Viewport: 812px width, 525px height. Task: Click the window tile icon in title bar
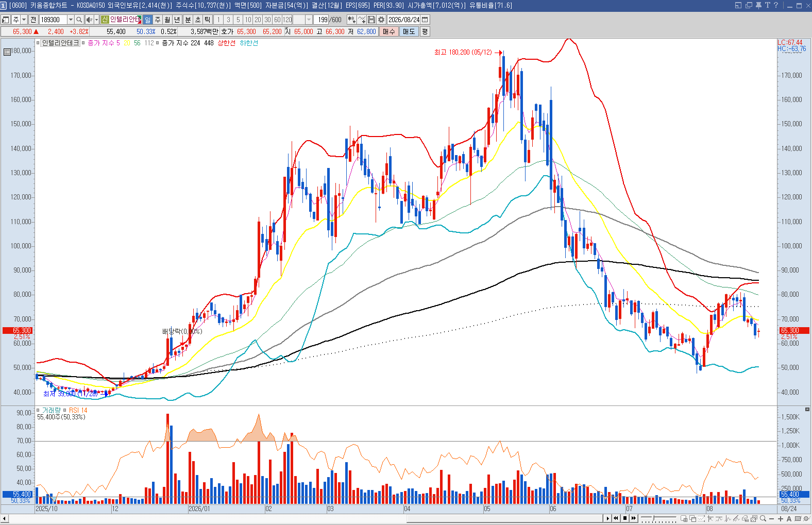coord(738,5)
